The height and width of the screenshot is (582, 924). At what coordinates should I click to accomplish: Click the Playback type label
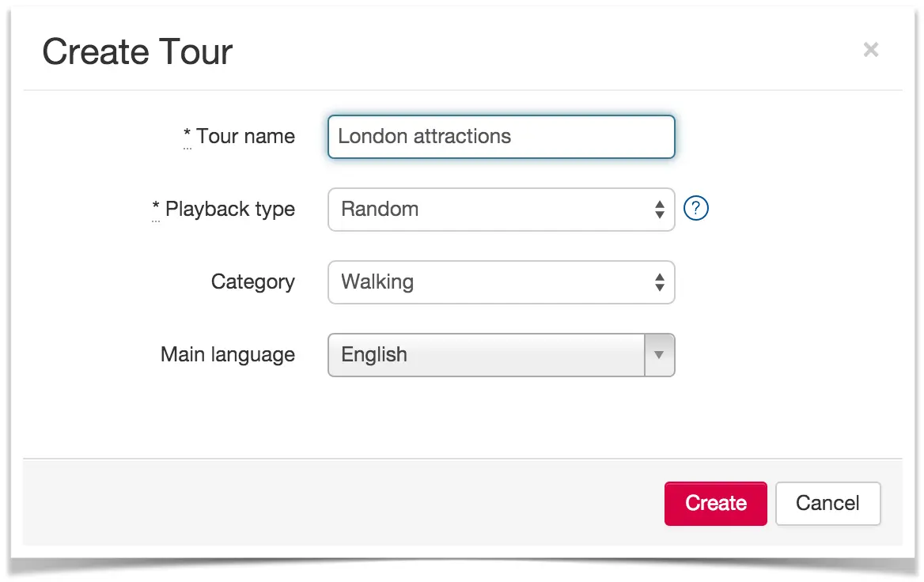[230, 209]
